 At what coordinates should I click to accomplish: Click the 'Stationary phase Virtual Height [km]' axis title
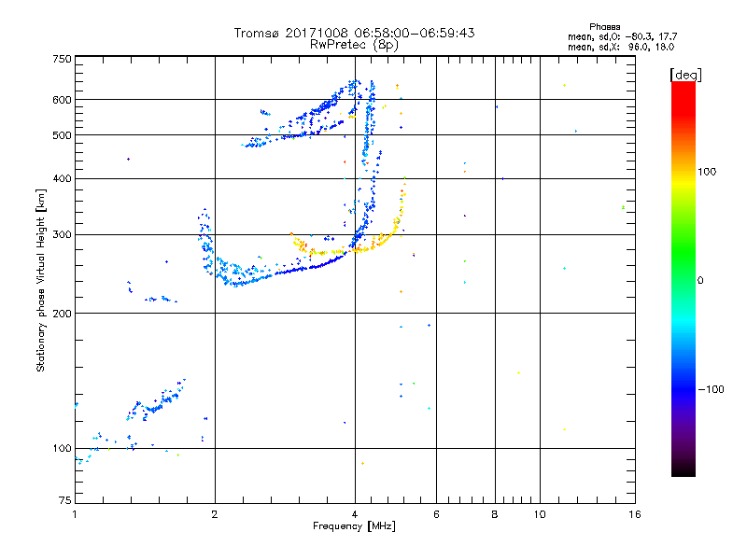click(41, 280)
